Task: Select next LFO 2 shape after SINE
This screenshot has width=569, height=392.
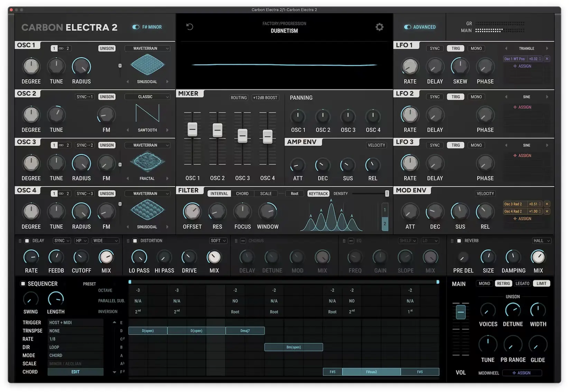Action: point(547,97)
